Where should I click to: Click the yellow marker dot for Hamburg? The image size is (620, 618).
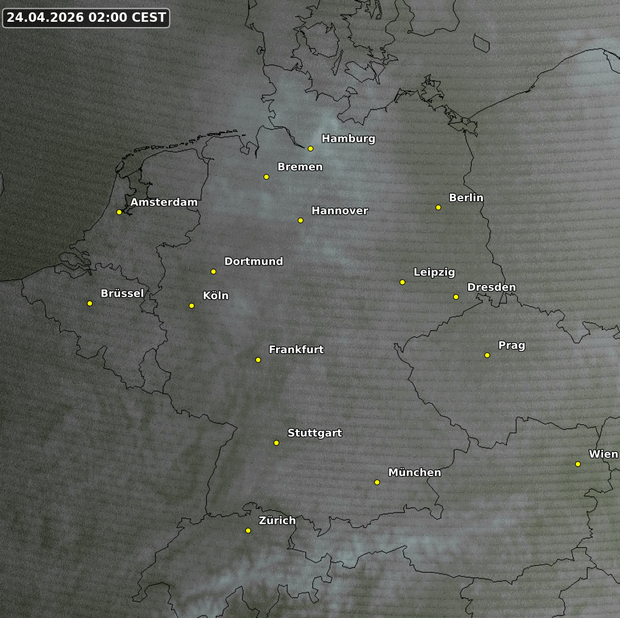tap(311, 148)
